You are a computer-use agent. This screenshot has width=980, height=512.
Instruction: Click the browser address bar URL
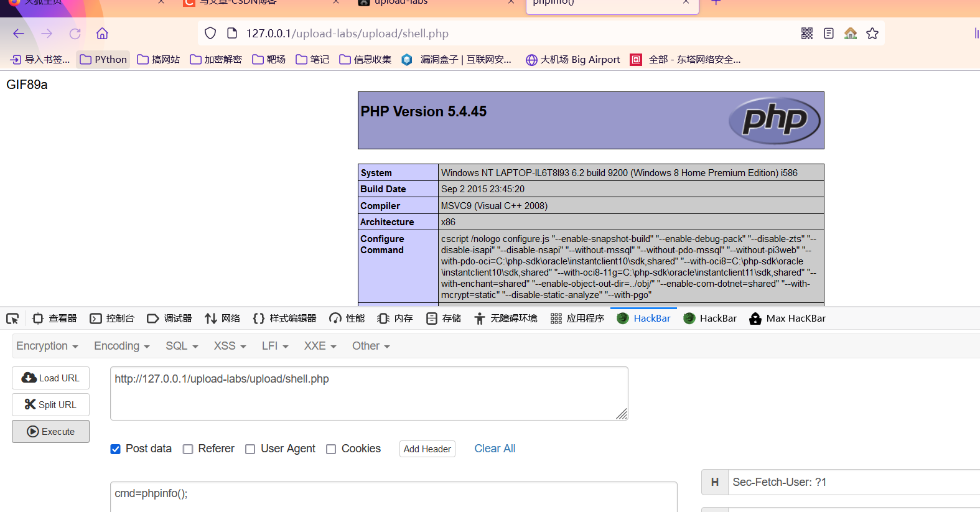click(x=347, y=34)
